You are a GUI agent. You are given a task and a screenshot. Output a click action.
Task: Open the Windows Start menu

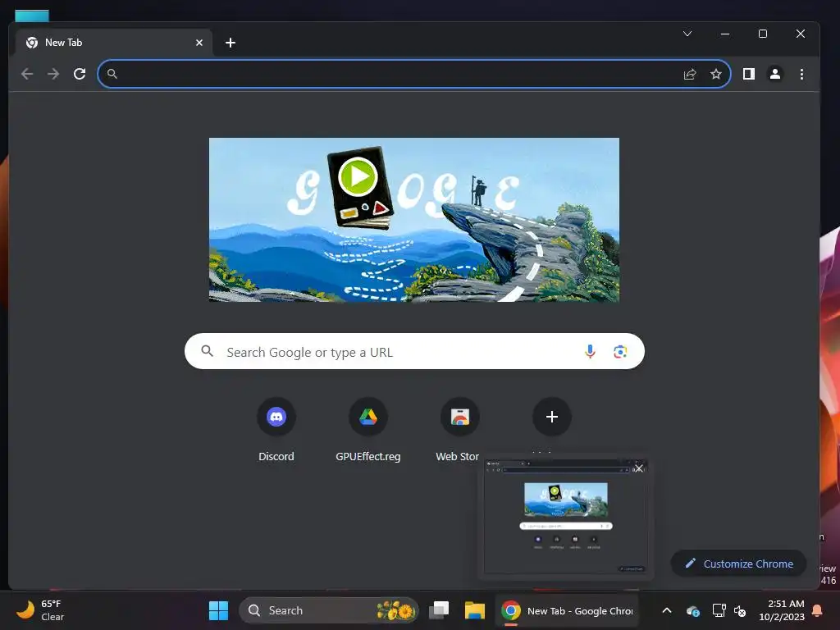tap(218, 610)
